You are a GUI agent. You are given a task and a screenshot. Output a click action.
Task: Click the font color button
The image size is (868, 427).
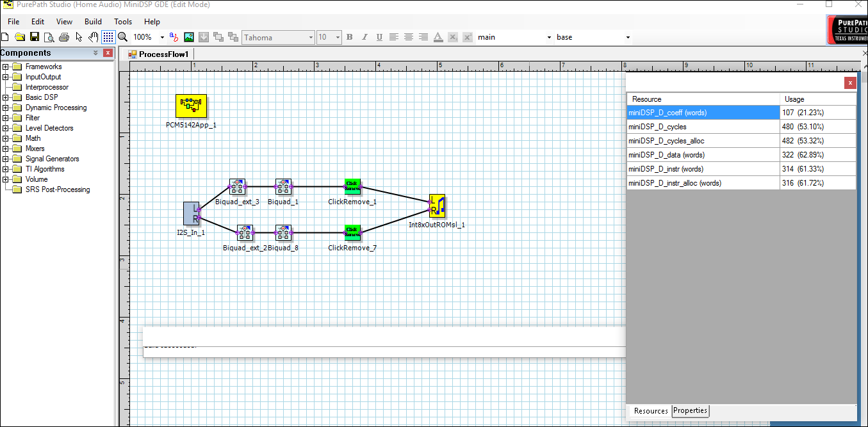tap(438, 37)
